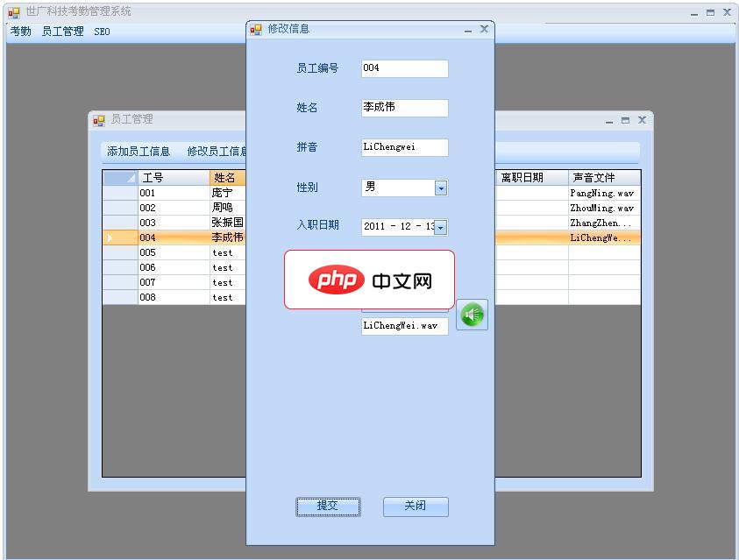
Task: Click 修改员工信息 toolbar item
Action: click(x=217, y=152)
